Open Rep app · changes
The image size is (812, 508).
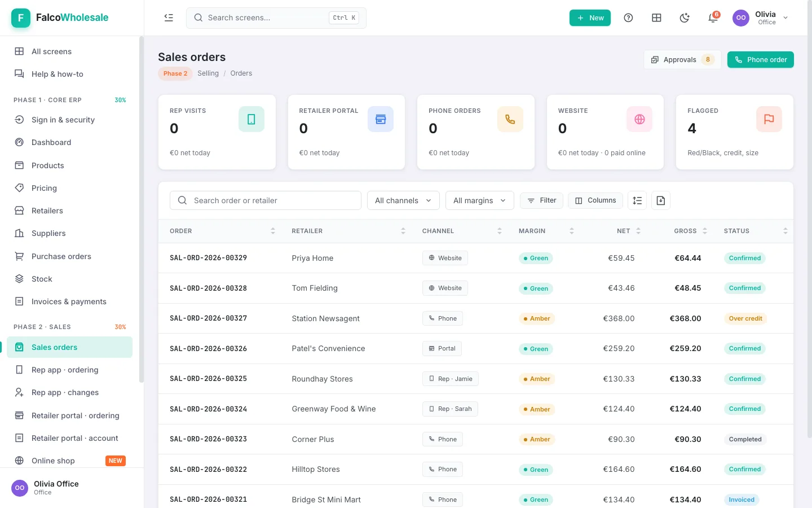tap(70, 392)
